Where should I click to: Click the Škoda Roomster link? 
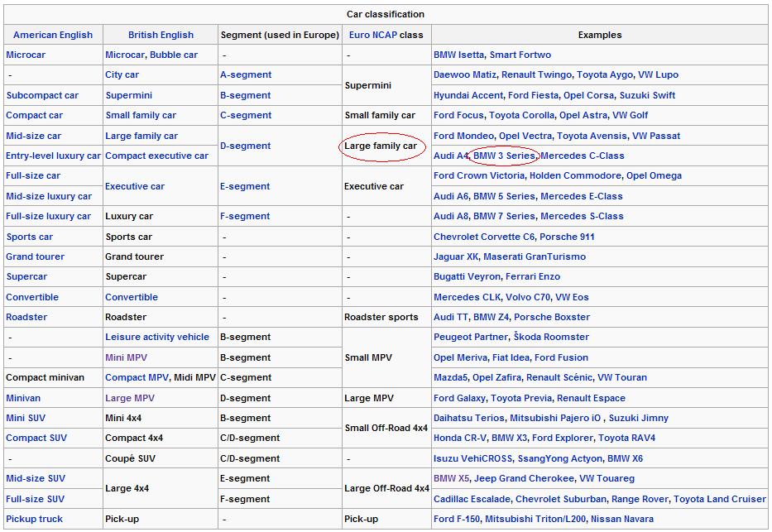(551, 337)
